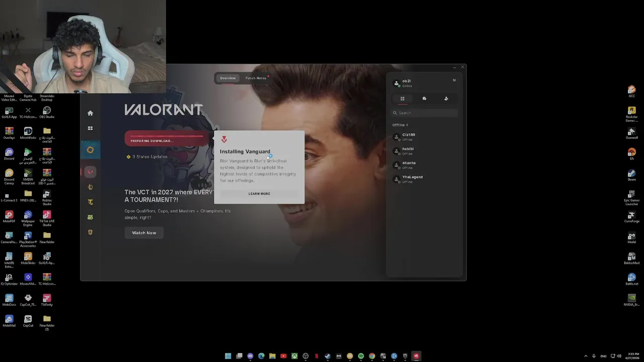Select friend YheLegend

tap(424, 179)
